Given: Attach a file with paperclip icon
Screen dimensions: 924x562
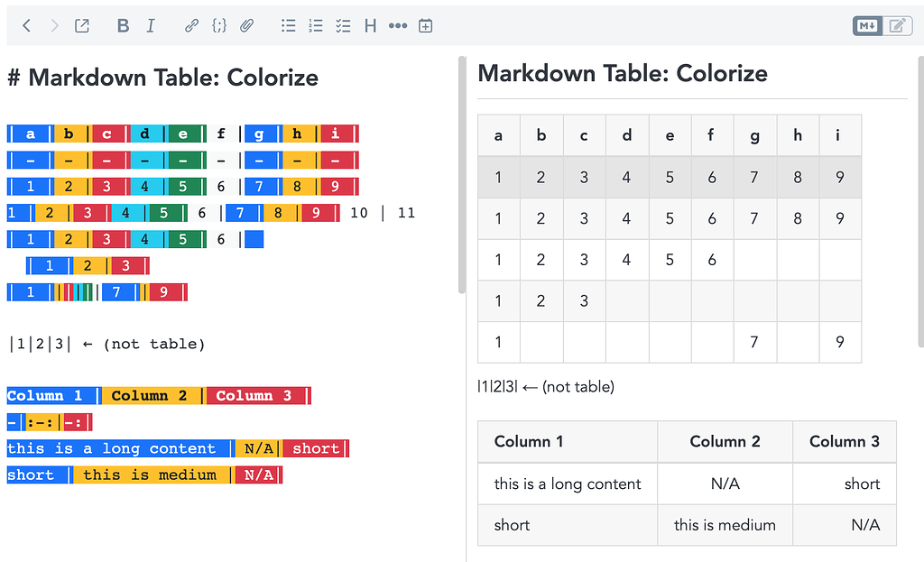Looking at the screenshot, I should [246, 26].
